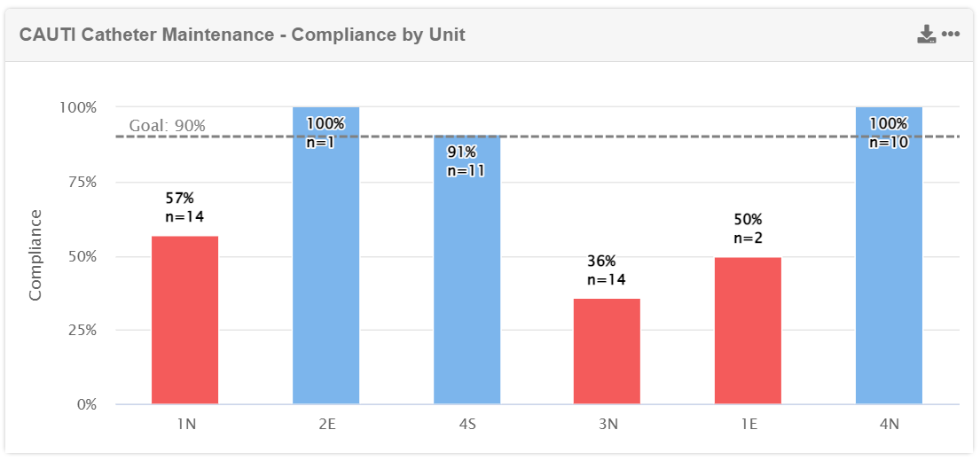Click the Goal: 90% label
This screenshot has height=461, width=980.
click(x=168, y=126)
